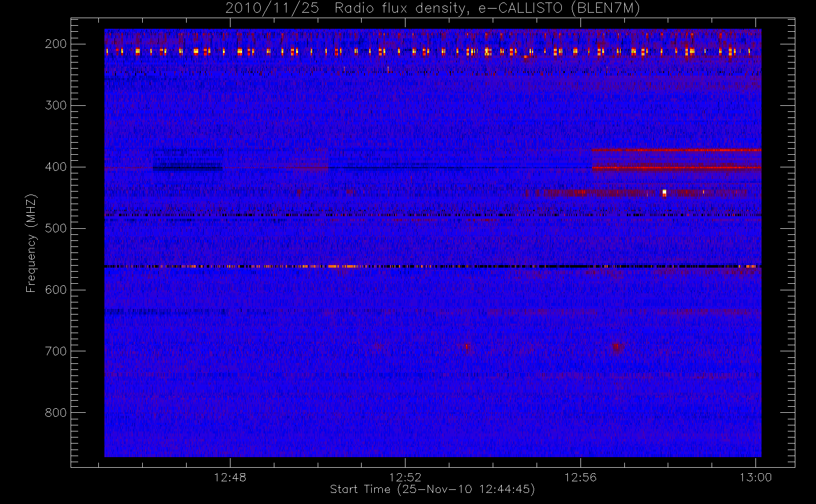
Task: Click the 500 frequency tick label
Action: click(x=55, y=228)
